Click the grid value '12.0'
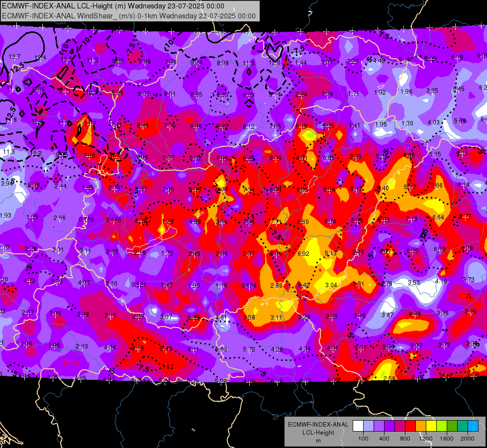This screenshot has width=487, height=448. (274, 63)
